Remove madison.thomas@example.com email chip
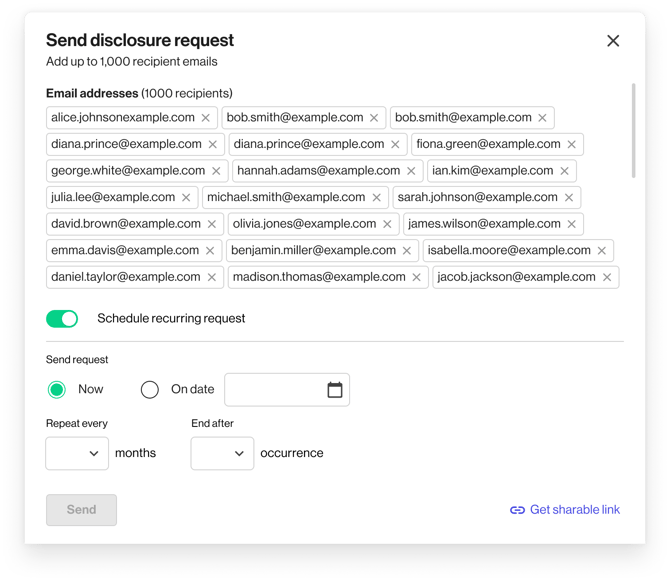Image resolution: width=670 pixels, height=581 pixels. point(417,277)
